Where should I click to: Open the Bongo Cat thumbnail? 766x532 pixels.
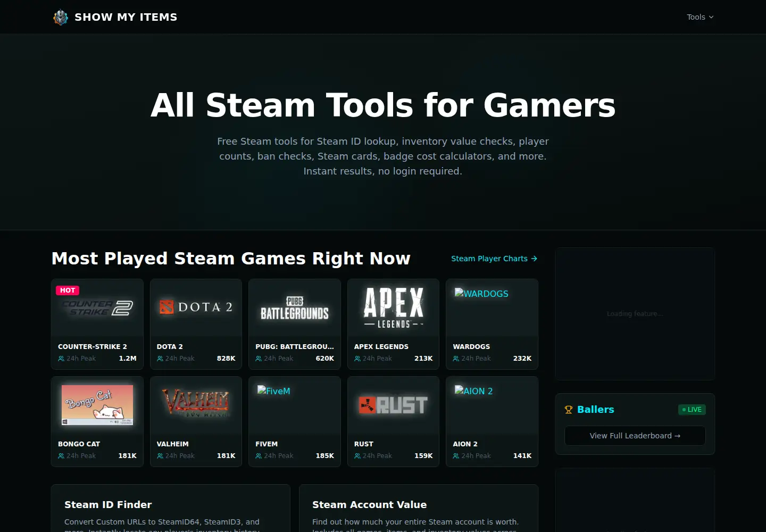[x=97, y=405]
